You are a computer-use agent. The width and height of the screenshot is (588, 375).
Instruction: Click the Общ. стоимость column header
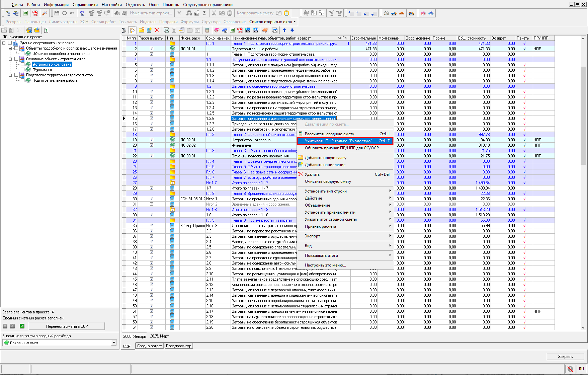[x=474, y=38]
